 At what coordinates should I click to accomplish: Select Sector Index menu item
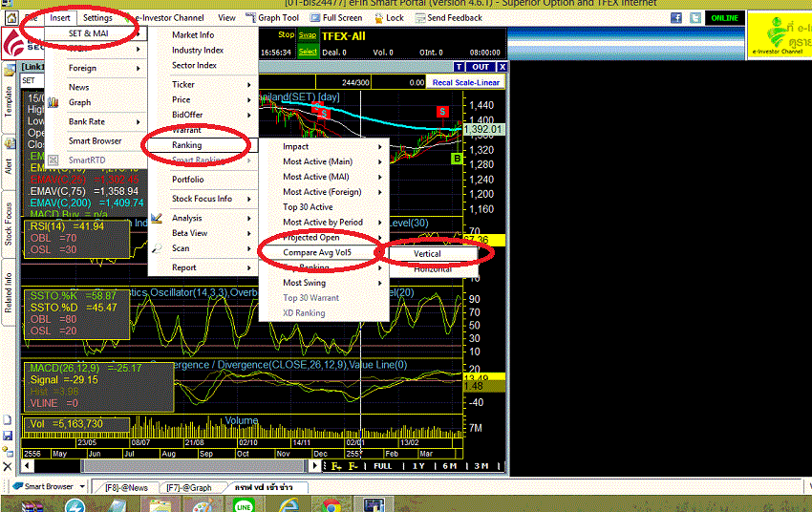pos(203,65)
